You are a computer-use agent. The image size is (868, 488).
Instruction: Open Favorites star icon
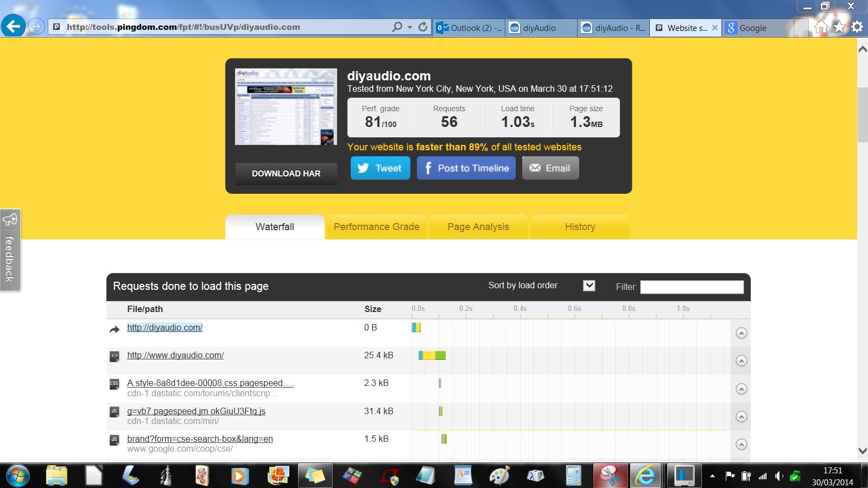[x=839, y=27]
